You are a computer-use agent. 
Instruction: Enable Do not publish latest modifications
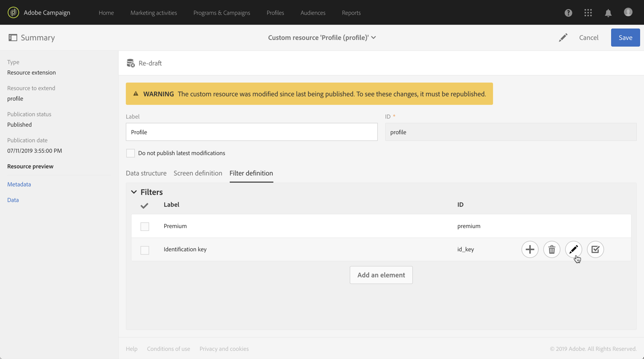[131, 153]
